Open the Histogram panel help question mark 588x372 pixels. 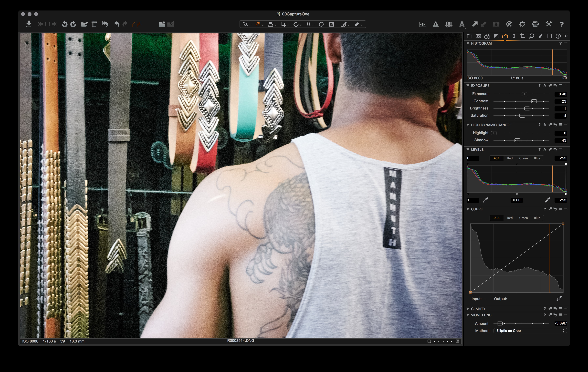coord(560,43)
